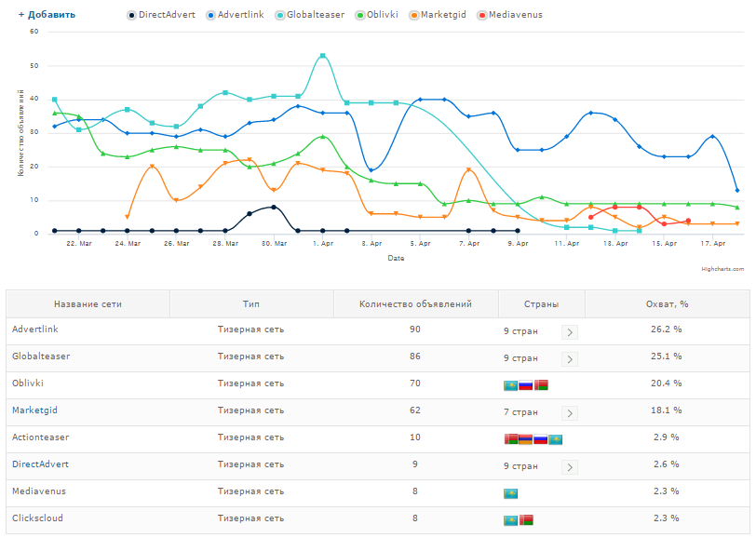Viewport: 756px width, 538px height.
Task: Click the last Mediavenus red data point
Action: (688, 221)
